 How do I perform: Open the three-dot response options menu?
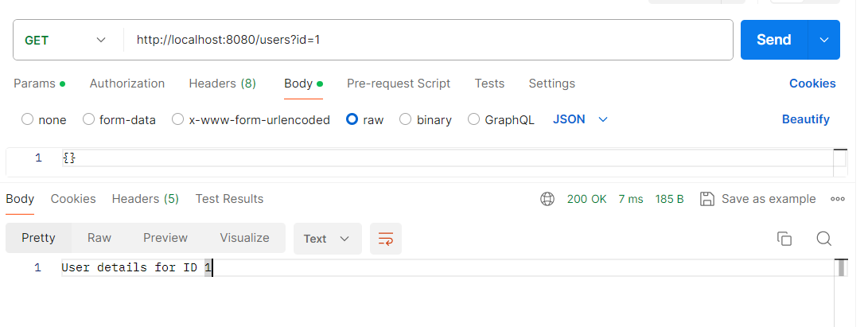pos(837,199)
